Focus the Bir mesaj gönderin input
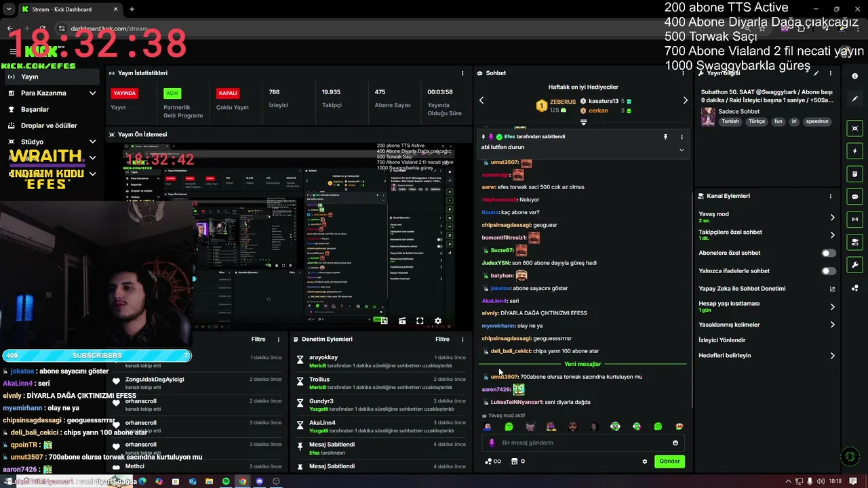The image size is (868, 488). pyautogui.click(x=583, y=443)
